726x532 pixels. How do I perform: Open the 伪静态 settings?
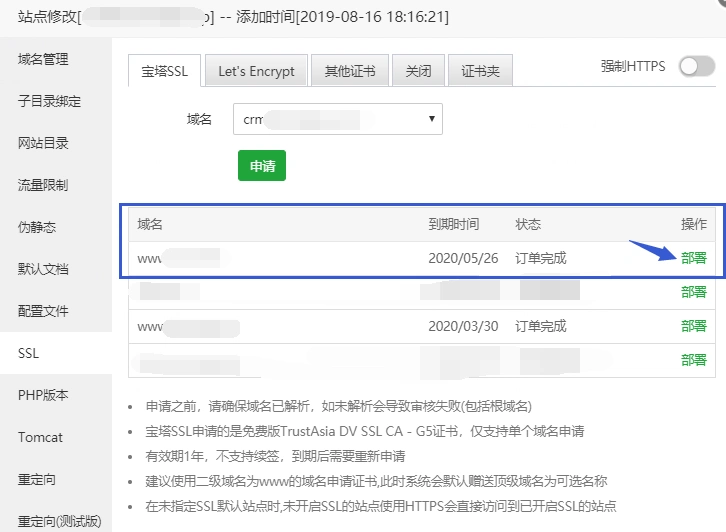tap(37, 227)
